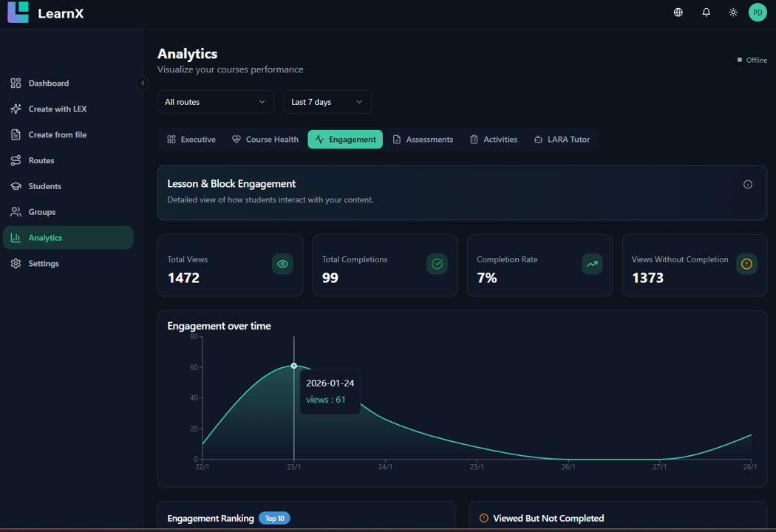The height and width of the screenshot is (532, 776).
Task: Click the Groups people icon
Action: click(x=16, y=212)
